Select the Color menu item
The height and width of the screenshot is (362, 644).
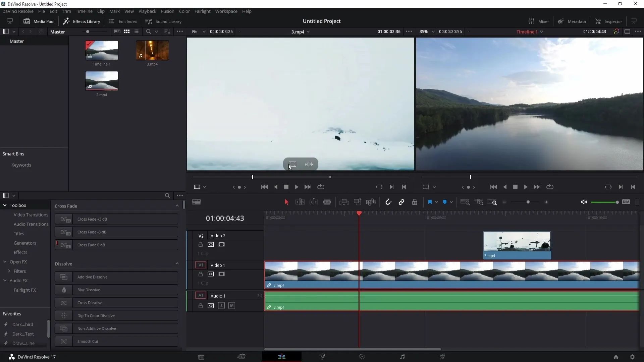[184, 11]
